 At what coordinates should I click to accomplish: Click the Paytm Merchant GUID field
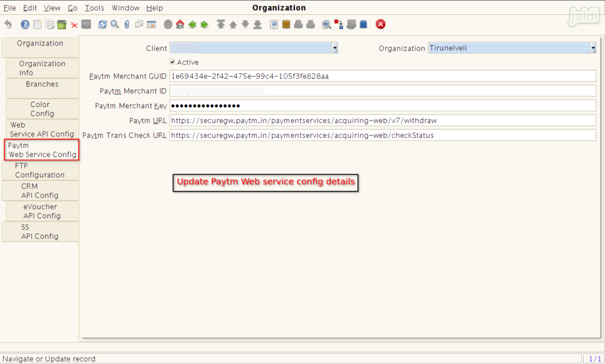click(383, 76)
